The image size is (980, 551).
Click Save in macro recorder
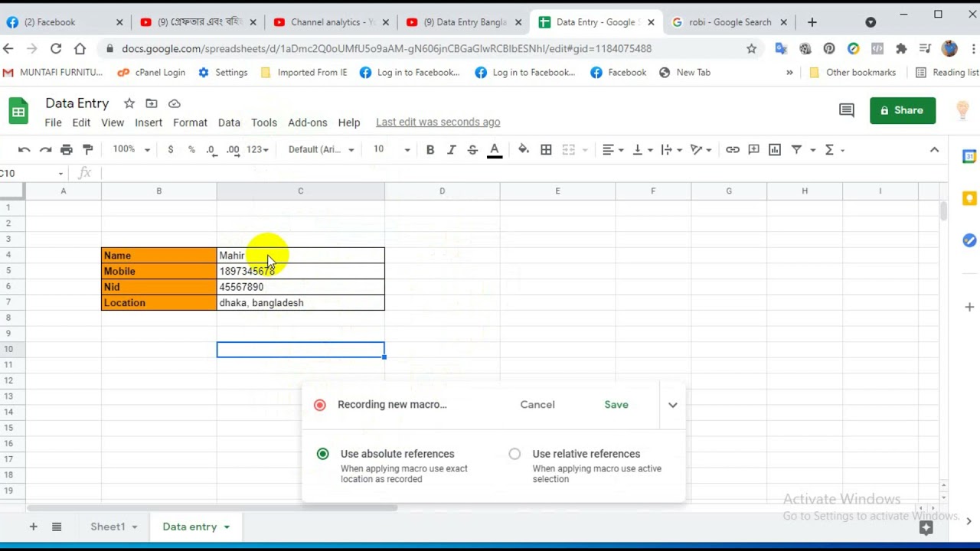(616, 405)
